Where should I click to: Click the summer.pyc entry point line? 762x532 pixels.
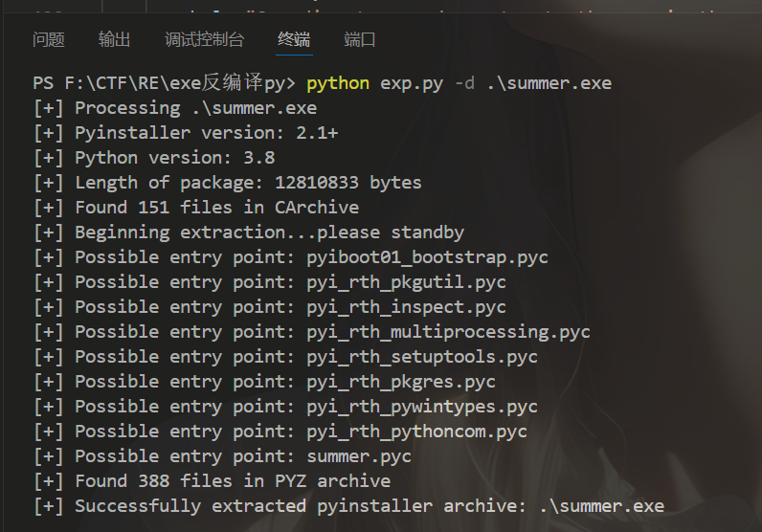click(222, 456)
